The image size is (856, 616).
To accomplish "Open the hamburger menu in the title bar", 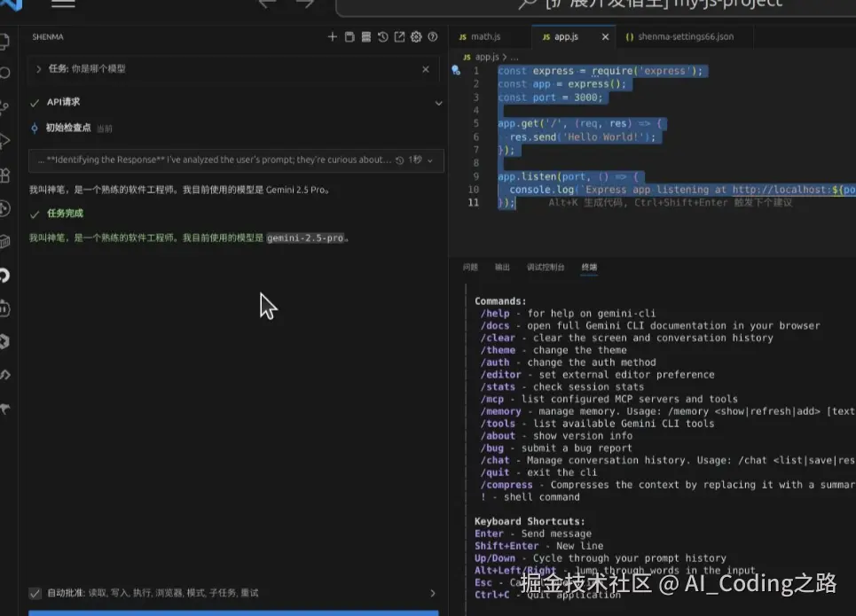I will pyautogui.click(x=63, y=4).
